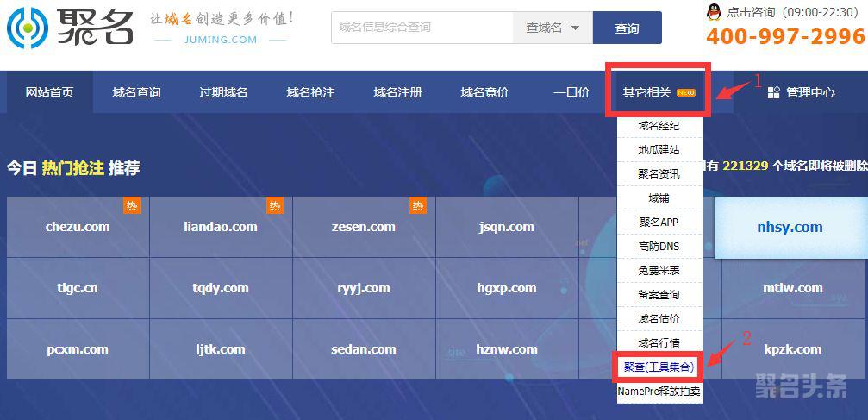Screen dimensions: 868x420
Task: Click the hot badge on liandao.com
Action: tap(275, 205)
